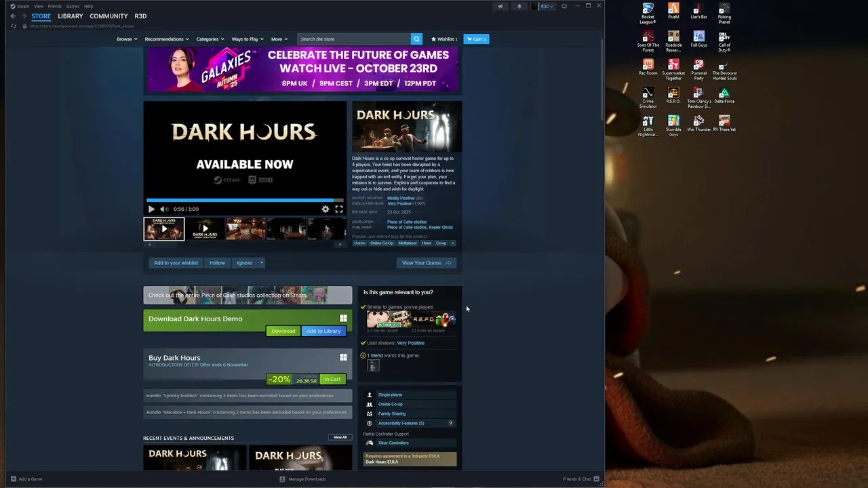Open the View menu

pyautogui.click(x=39, y=6)
